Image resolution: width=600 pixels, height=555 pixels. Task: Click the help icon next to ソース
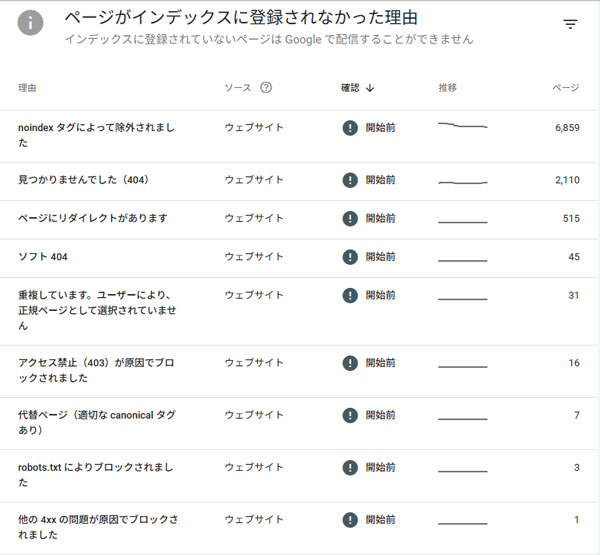tap(266, 88)
